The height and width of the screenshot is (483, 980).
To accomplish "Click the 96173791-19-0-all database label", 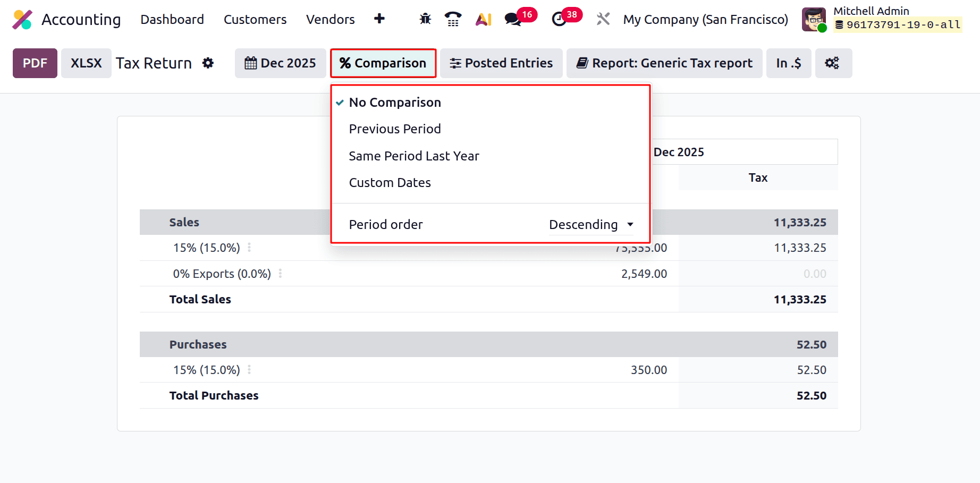I will point(898,25).
